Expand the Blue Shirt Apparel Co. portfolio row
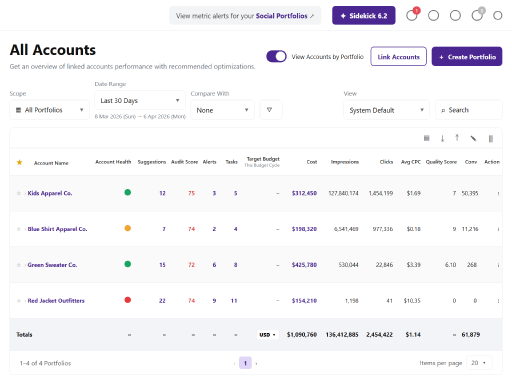 click(x=25, y=229)
